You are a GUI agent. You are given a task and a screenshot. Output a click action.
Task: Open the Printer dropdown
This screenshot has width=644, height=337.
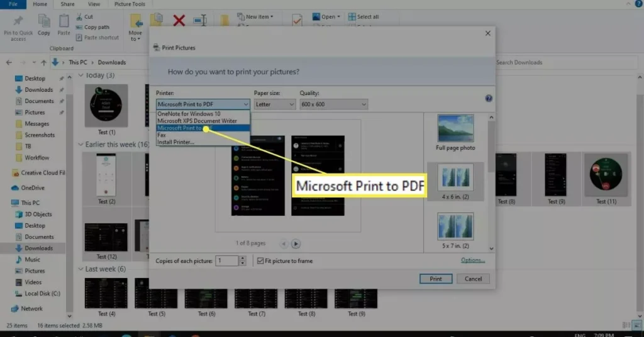coord(203,104)
